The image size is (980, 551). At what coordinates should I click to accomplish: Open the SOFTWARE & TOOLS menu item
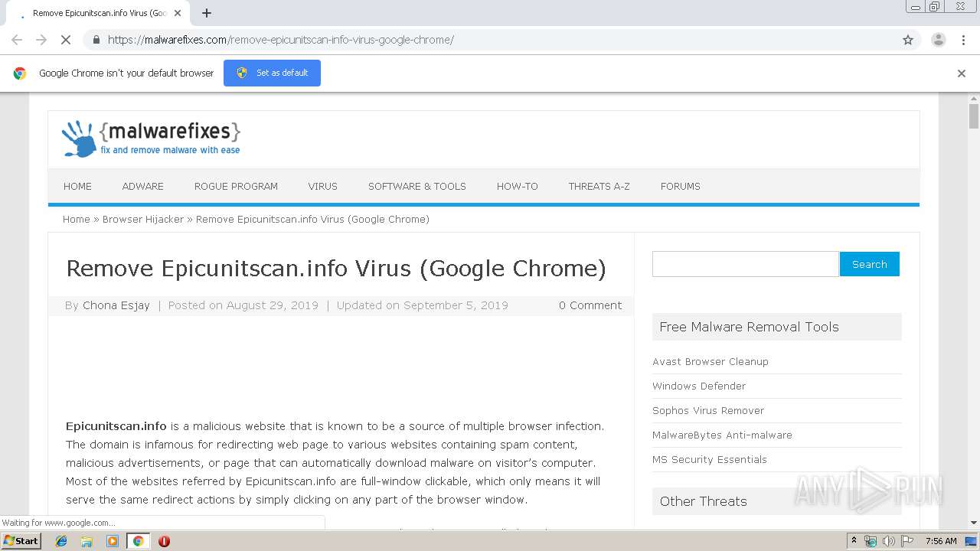pyautogui.click(x=416, y=186)
